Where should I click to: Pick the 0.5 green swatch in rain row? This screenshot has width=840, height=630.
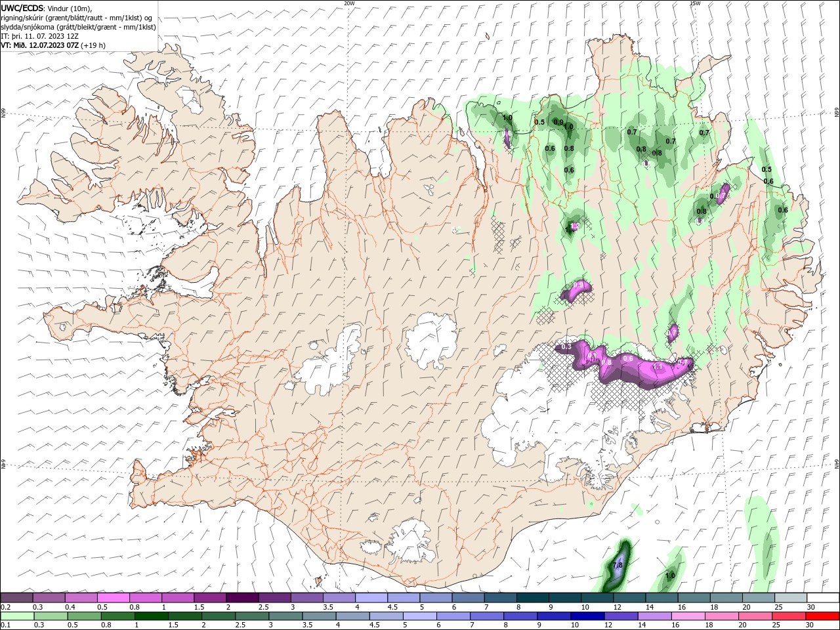(x=84, y=616)
